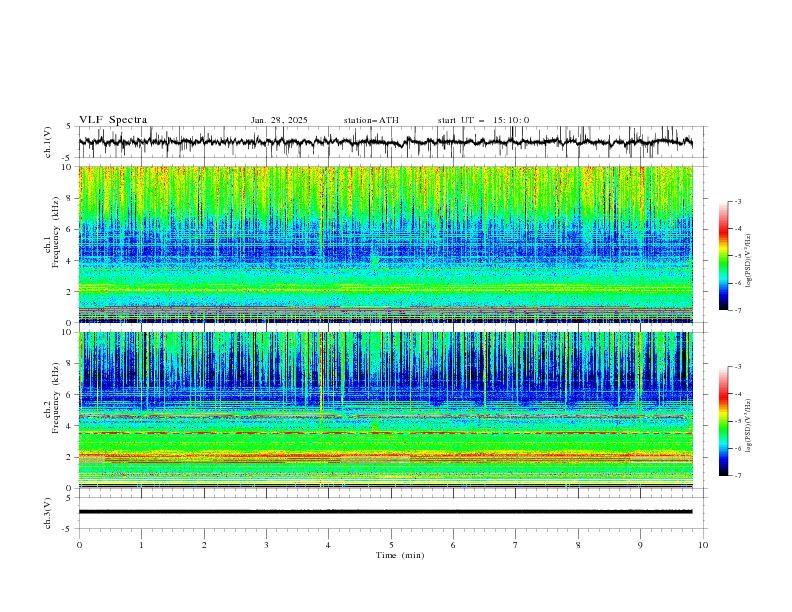Screen dimensions: 792x612
Task: Select the "start UT = 15:10:0" text
Action: tap(483, 120)
